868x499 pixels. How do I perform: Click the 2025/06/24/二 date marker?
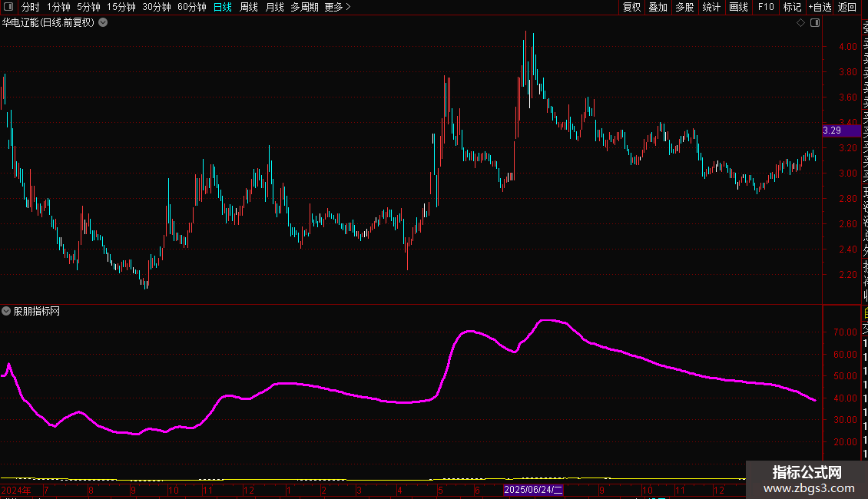point(533,490)
